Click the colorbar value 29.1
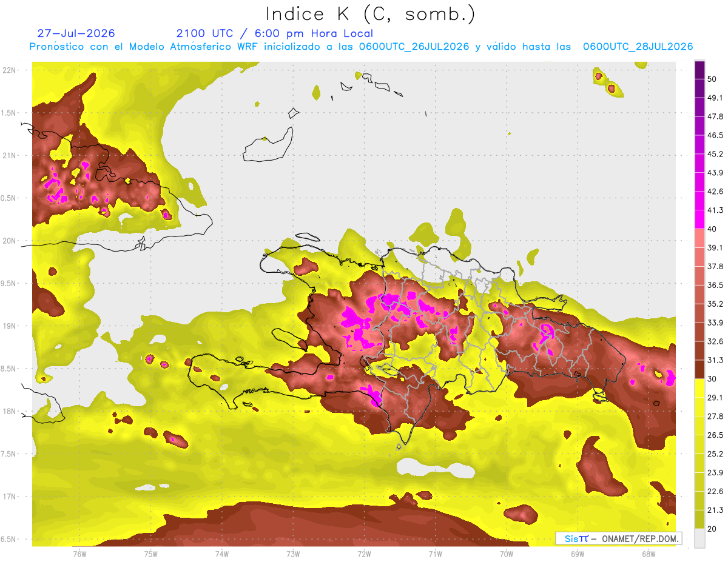Viewport: 728px width, 562px height. coord(715,398)
